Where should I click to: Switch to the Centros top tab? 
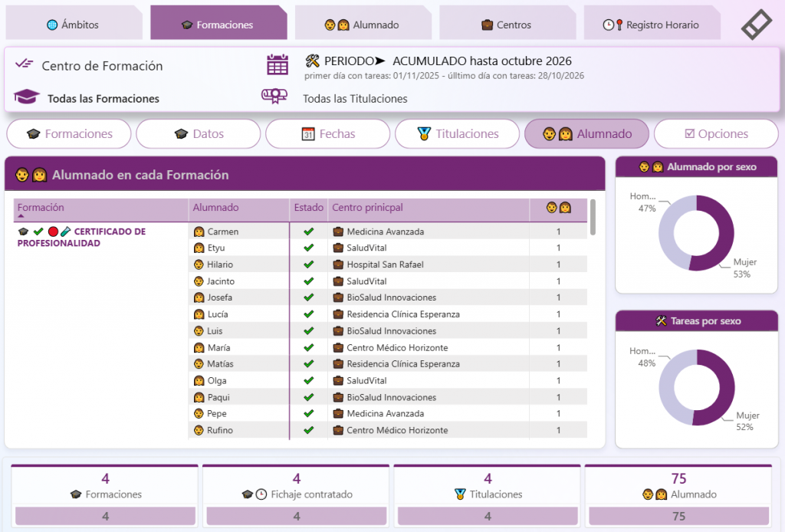507,24
